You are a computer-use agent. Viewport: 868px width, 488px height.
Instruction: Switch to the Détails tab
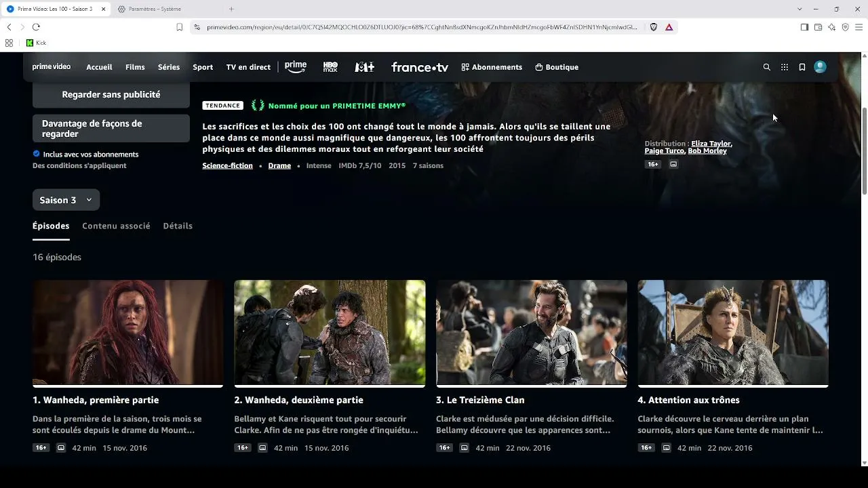tap(178, 226)
